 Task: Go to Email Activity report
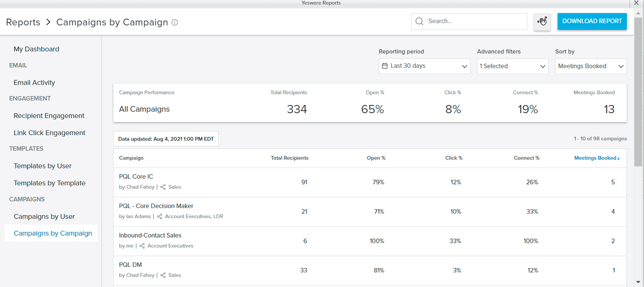(34, 82)
